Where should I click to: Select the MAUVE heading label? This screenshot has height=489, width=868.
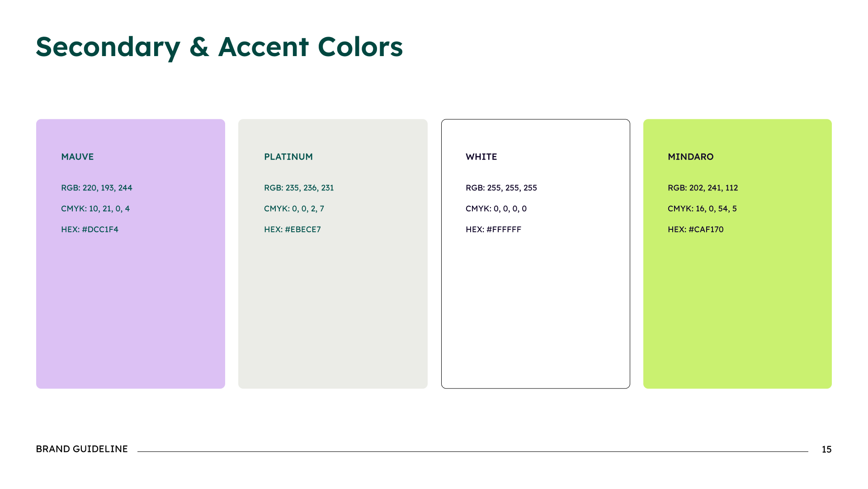pyautogui.click(x=77, y=157)
